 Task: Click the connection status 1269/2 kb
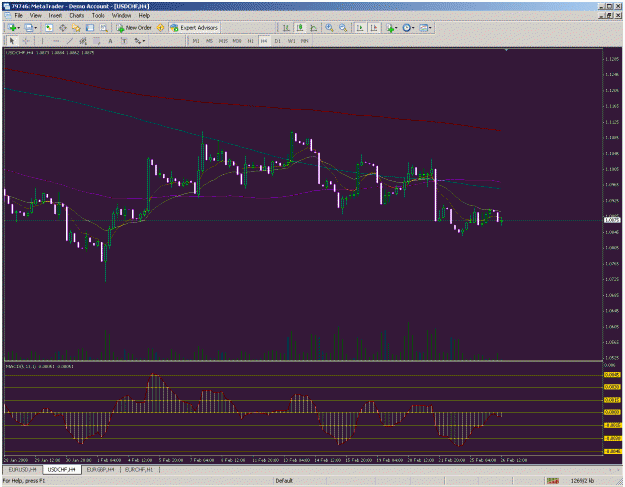(582, 481)
